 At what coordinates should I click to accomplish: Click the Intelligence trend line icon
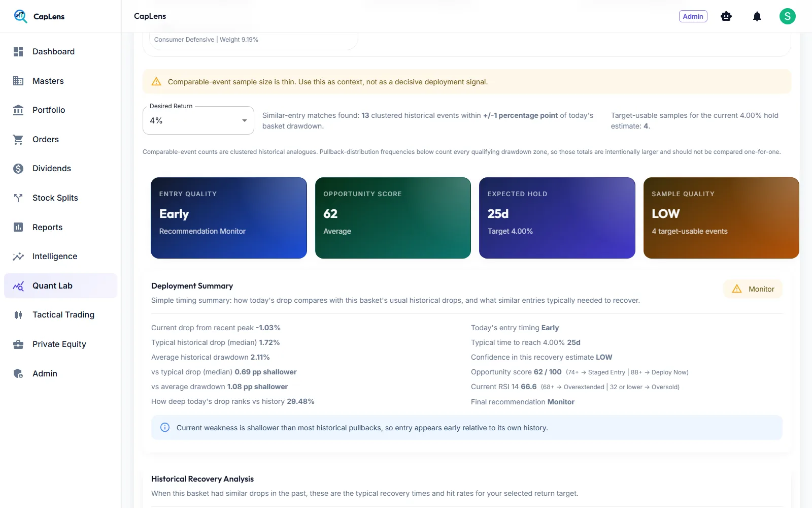point(18,257)
